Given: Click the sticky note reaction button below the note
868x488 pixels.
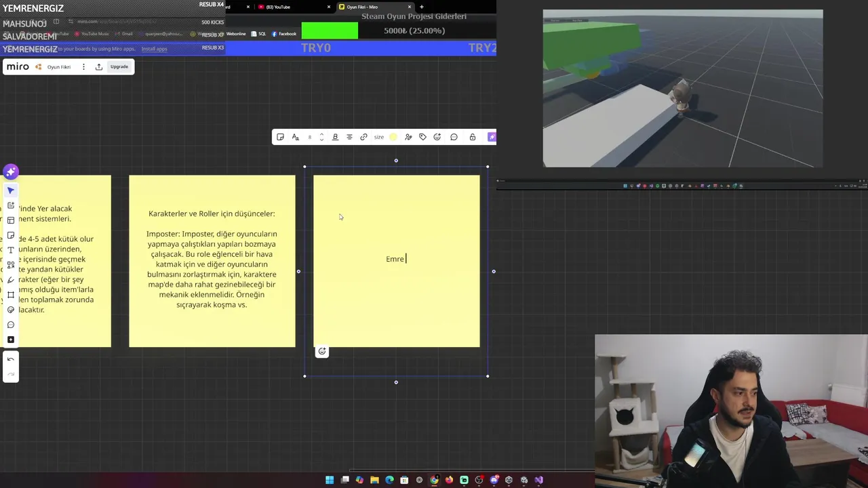Looking at the screenshot, I should (322, 351).
